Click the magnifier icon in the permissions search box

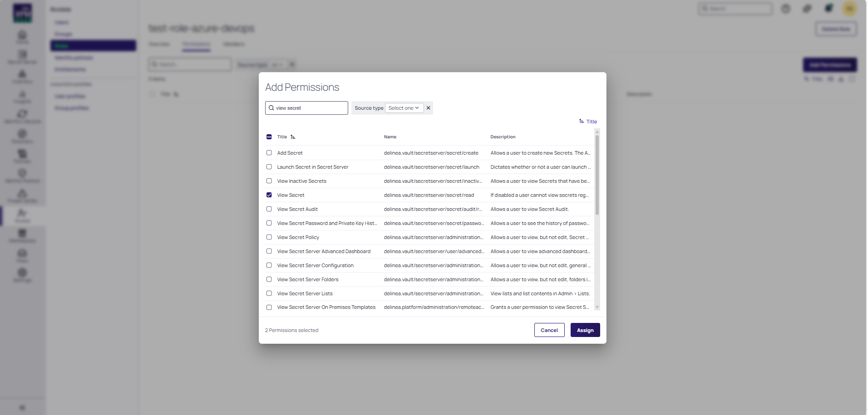(x=271, y=108)
